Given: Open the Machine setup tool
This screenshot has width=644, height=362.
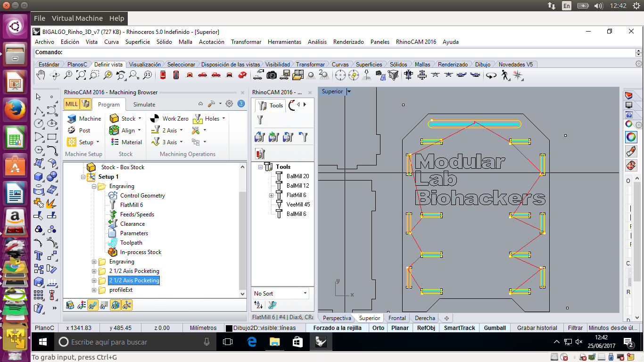Looking at the screenshot, I should point(72,119).
